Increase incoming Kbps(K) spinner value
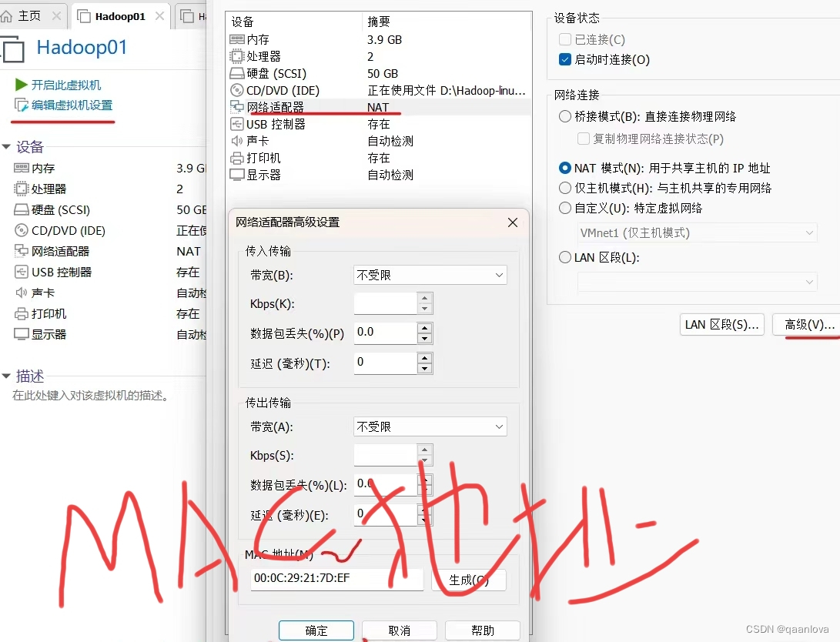This screenshot has height=642, width=840. (424, 298)
